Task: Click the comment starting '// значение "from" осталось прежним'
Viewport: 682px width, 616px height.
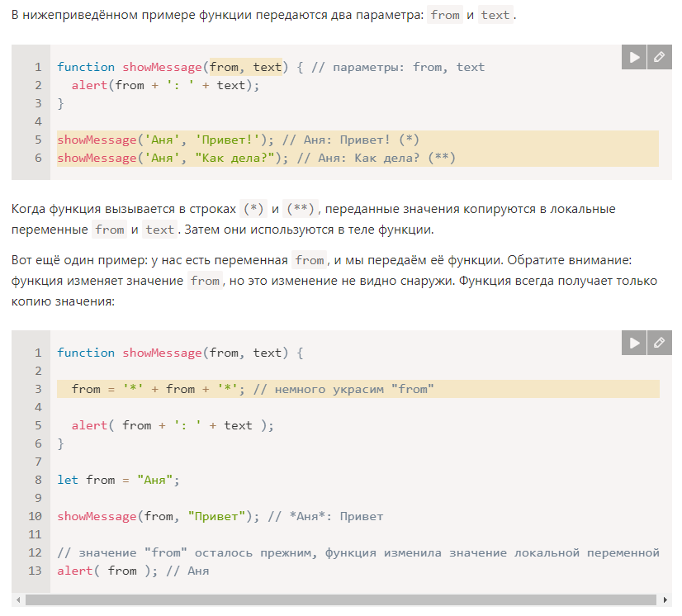Action: point(358,552)
